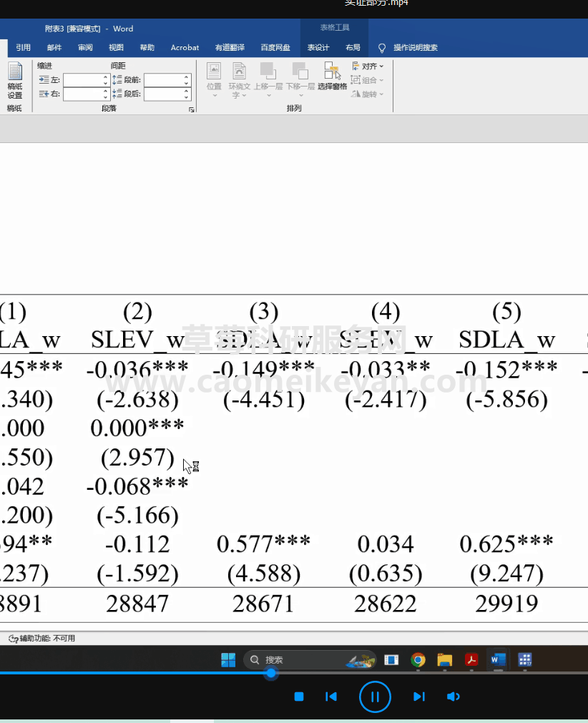Open Task View on the taskbar
This screenshot has width=588, height=723.
391,660
